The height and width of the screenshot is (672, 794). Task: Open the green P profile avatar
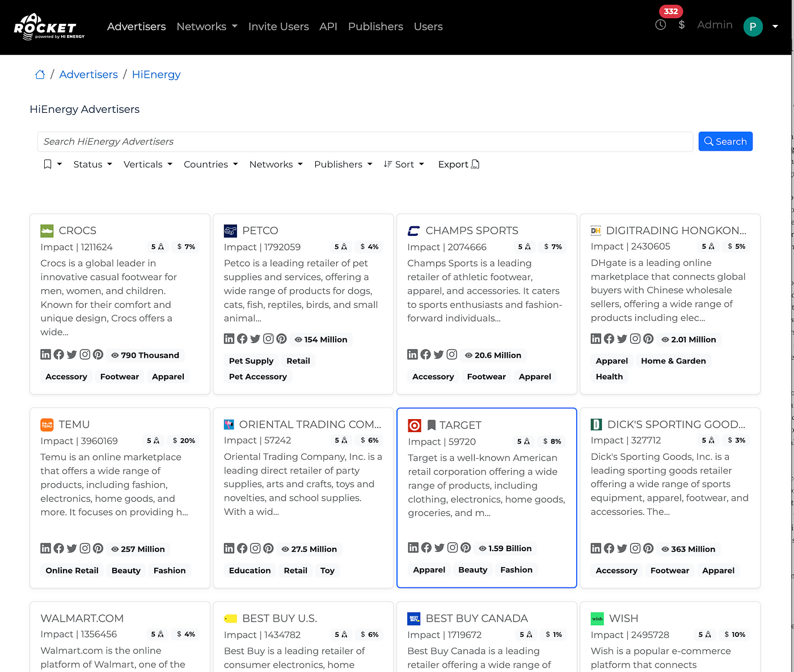click(753, 26)
